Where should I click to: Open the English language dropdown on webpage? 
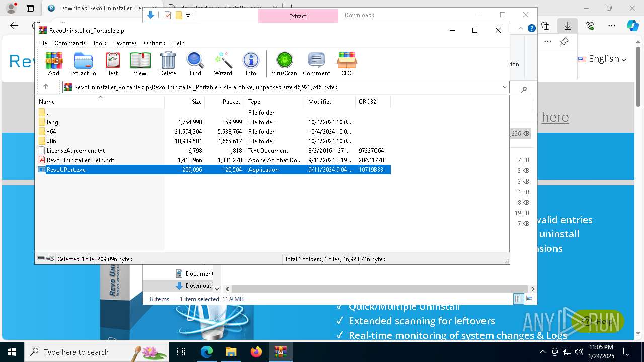tap(602, 59)
